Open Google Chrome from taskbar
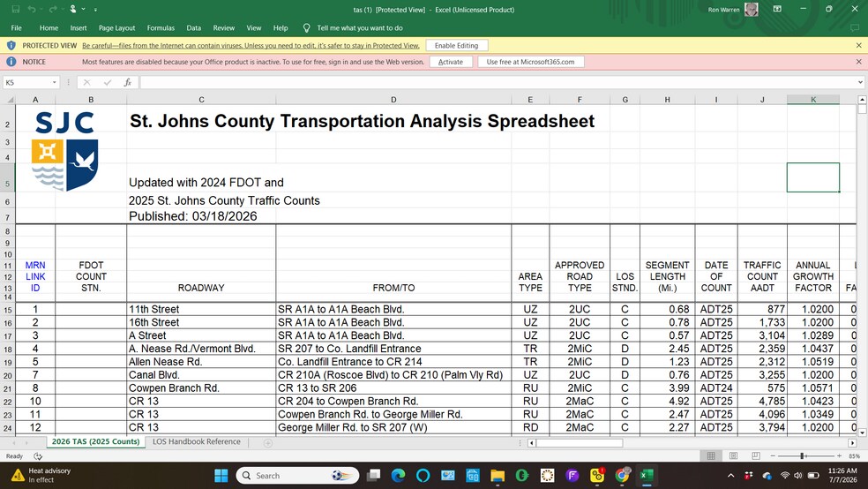The image size is (868, 489). (x=622, y=475)
